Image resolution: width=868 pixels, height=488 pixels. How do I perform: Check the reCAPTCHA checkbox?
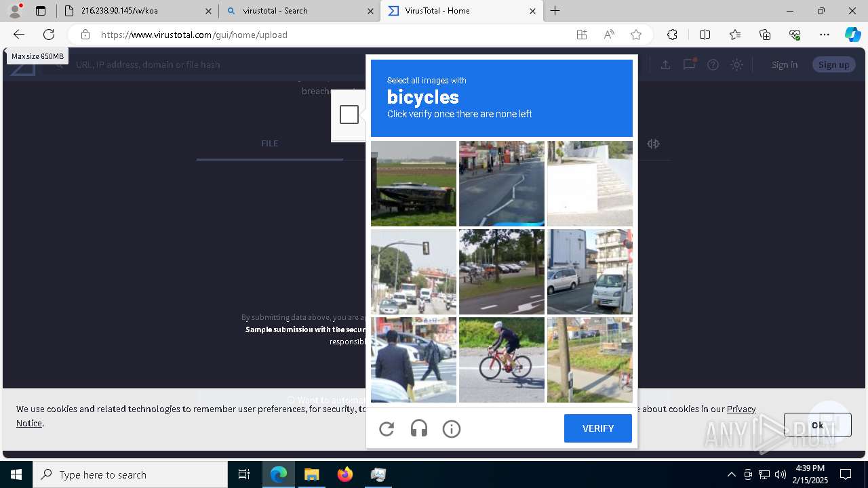click(x=349, y=115)
